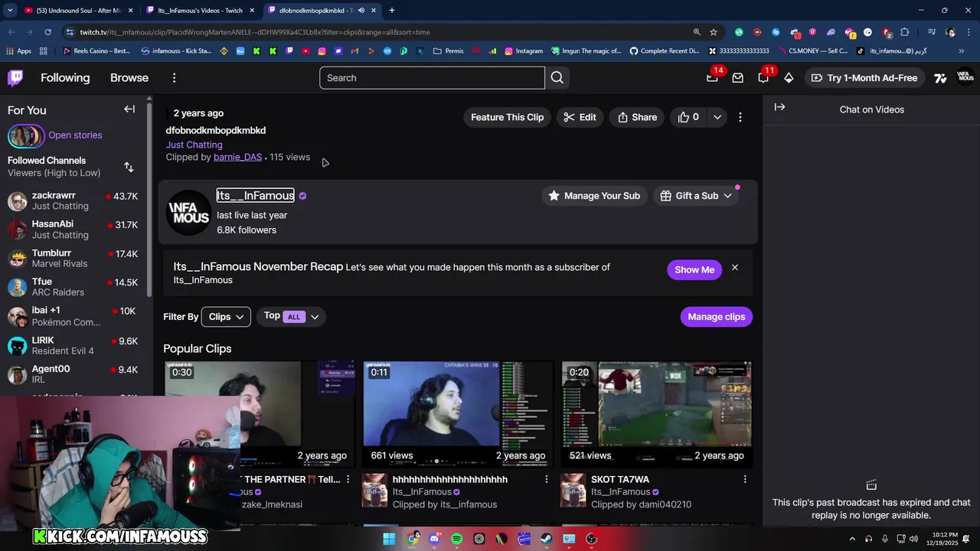Image resolution: width=980 pixels, height=551 pixels.
Task: Open Prime loot crown icon
Action: coord(712,78)
